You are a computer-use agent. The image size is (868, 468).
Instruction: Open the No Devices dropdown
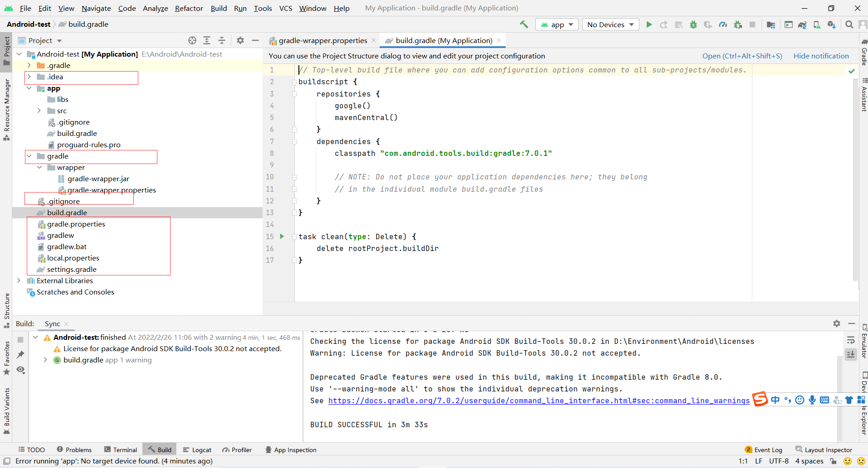coord(610,24)
